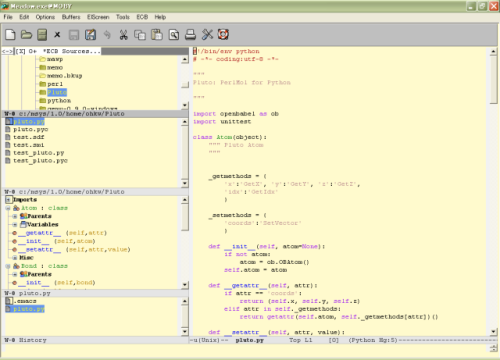Click the (Python Hg:5) mode indicator

click(373, 340)
